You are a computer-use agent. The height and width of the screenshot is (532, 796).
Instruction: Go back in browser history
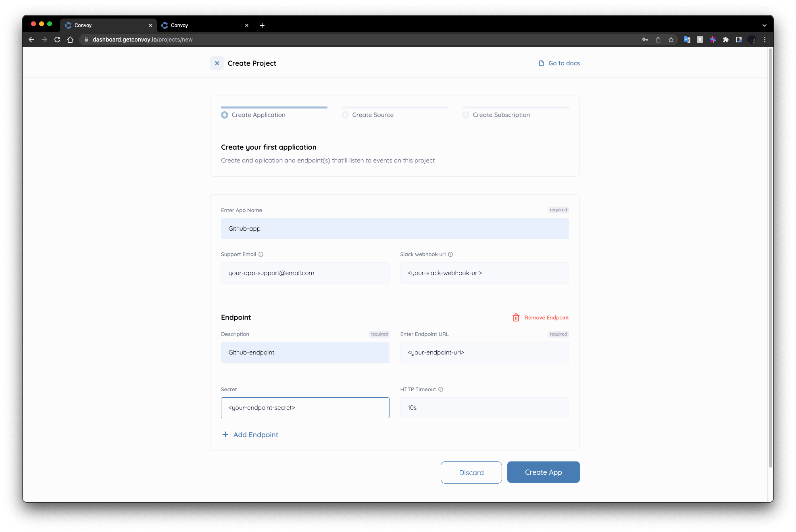pos(31,40)
